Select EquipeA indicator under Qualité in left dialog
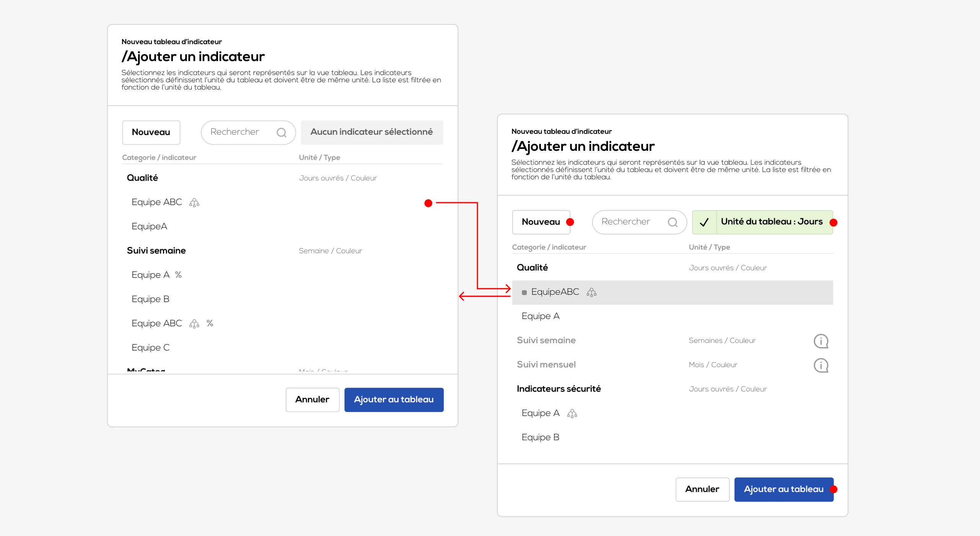Image resolution: width=980 pixels, height=536 pixels. [149, 227]
